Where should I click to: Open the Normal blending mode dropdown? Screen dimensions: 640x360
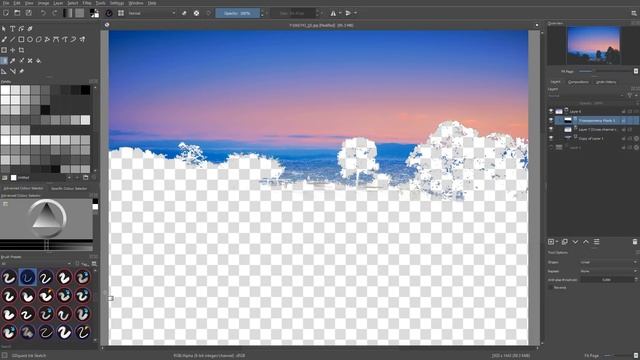click(152, 13)
